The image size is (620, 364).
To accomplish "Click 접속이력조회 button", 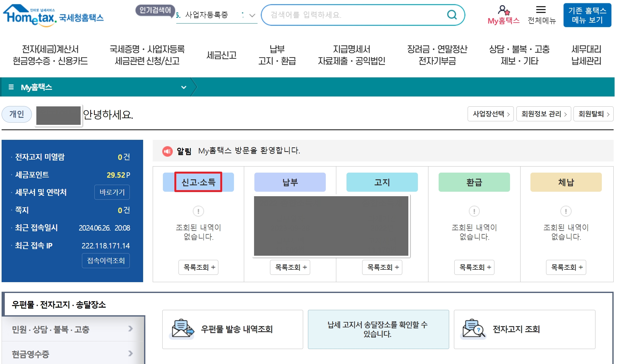I will [x=106, y=261].
